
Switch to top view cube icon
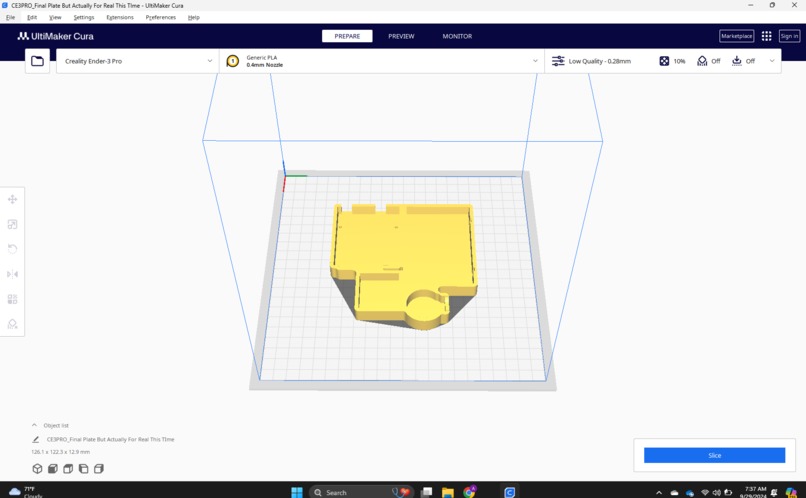68,469
